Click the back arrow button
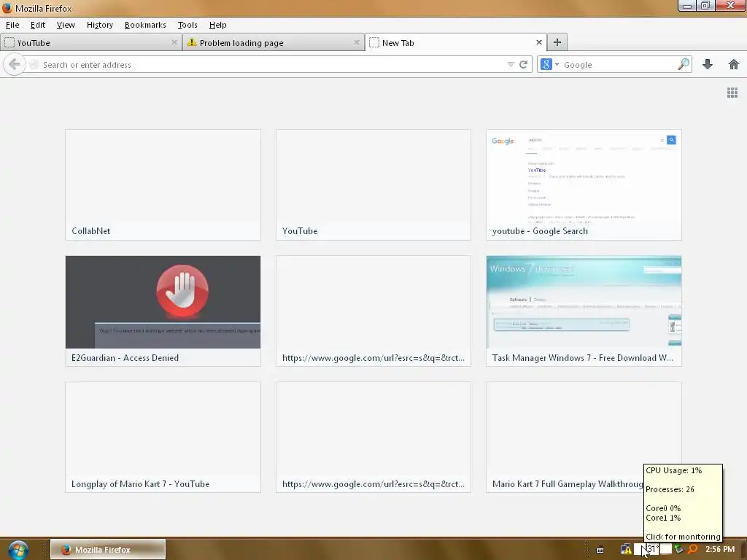The width and height of the screenshot is (747, 560). coord(15,64)
